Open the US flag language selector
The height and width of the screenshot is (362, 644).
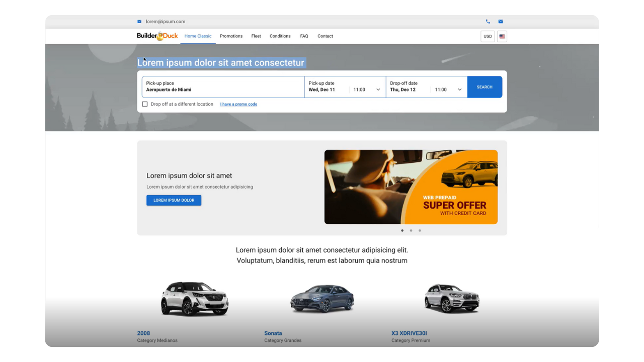(502, 36)
